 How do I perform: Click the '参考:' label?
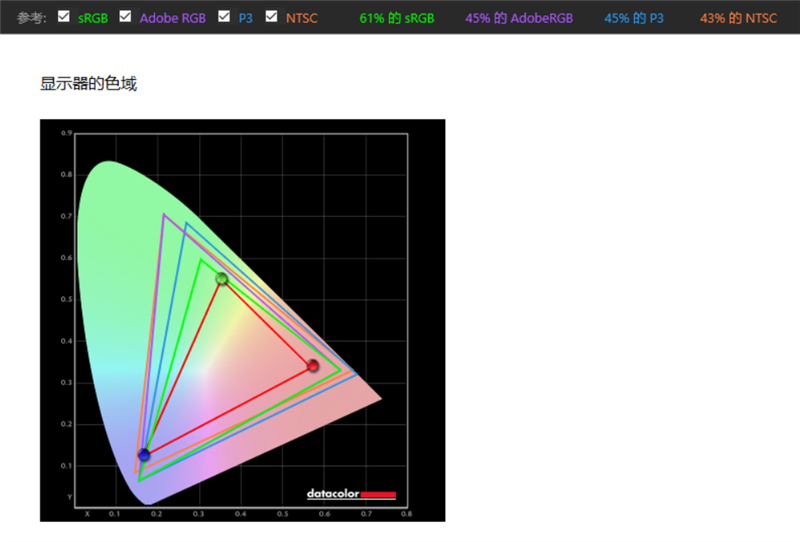[x=31, y=18]
